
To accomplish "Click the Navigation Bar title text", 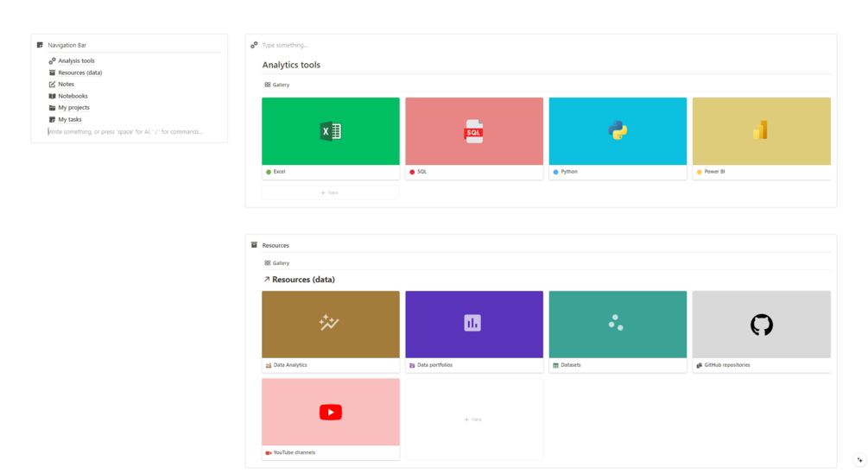I will 67,45.
